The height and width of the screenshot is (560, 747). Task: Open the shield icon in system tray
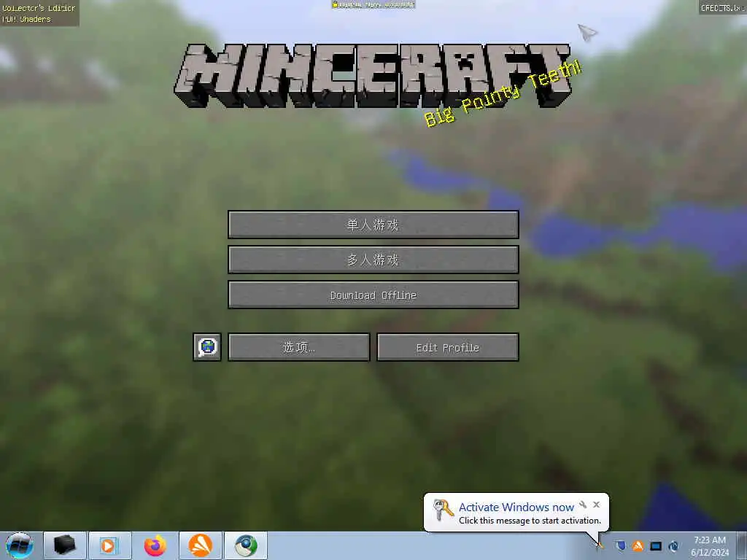(620, 545)
